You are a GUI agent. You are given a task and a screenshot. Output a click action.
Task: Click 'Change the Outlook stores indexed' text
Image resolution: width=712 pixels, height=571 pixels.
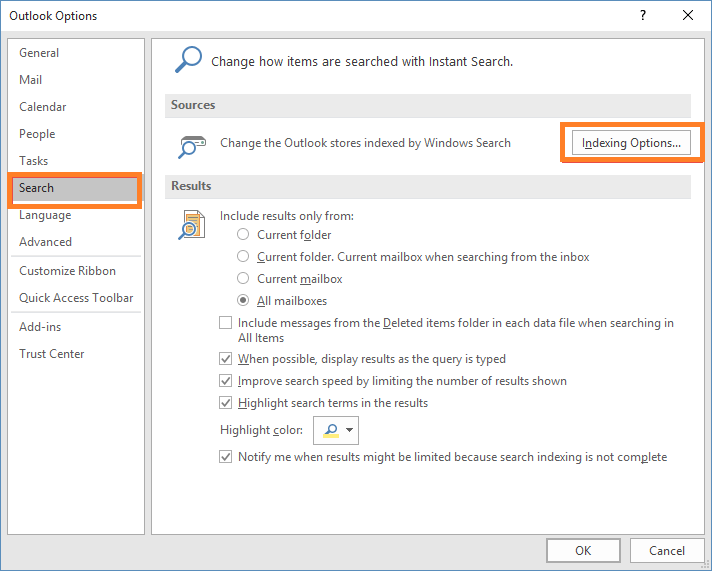pos(366,143)
